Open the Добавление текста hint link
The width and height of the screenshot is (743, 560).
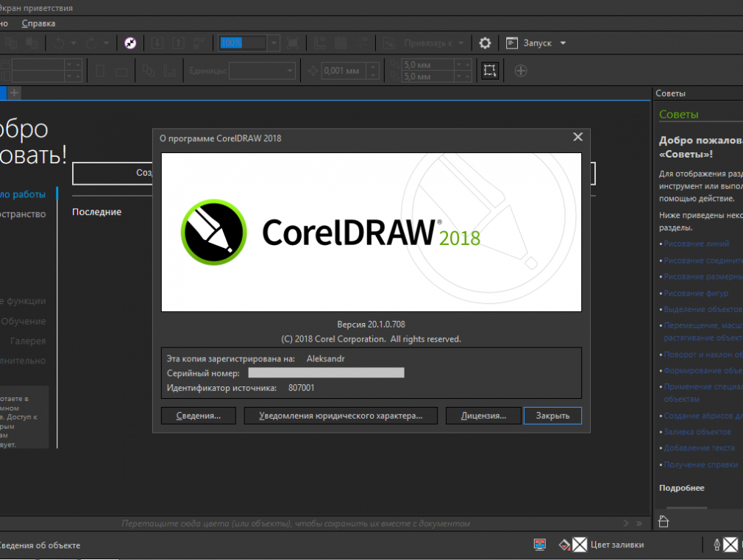pyautogui.click(x=699, y=448)
